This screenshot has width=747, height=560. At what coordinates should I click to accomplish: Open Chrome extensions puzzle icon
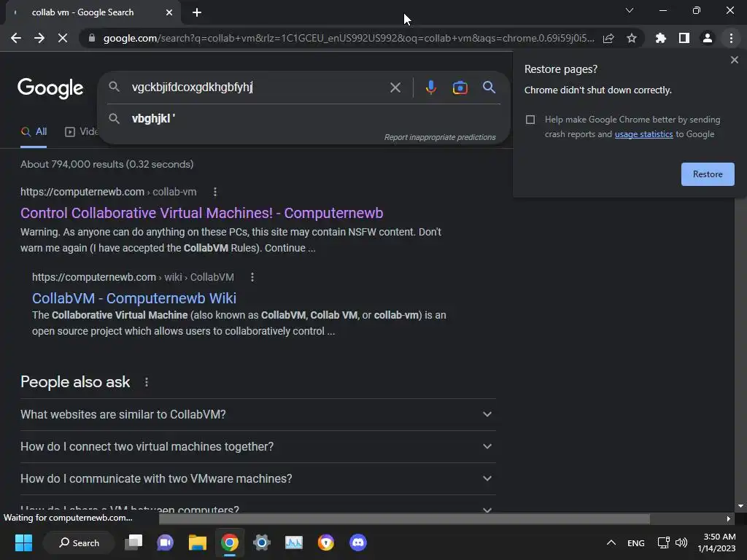pos(661,38)
